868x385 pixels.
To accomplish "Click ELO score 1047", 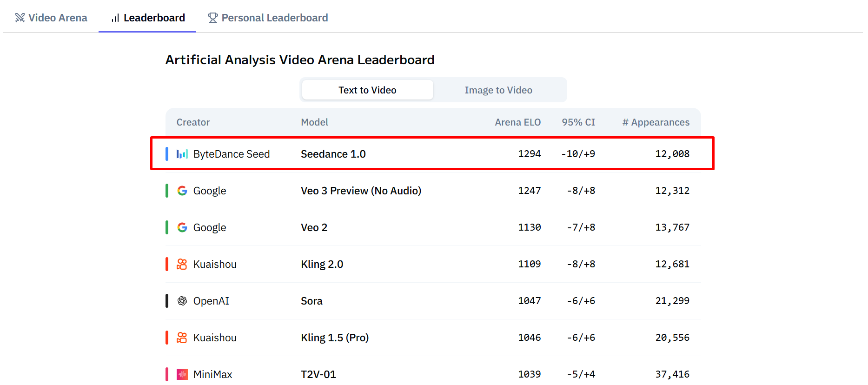I will 530,301.
